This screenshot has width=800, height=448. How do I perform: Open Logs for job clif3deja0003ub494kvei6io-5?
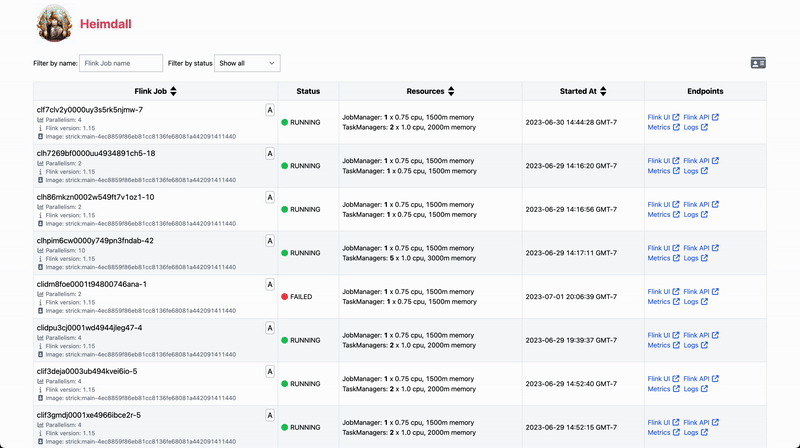[x=695, y=389]
